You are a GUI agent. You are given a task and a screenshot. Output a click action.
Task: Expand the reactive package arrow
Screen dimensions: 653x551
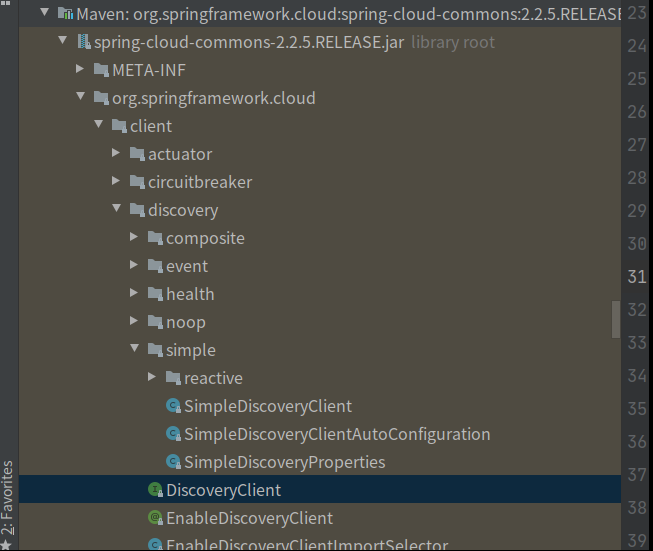click(x=152, y=377)
